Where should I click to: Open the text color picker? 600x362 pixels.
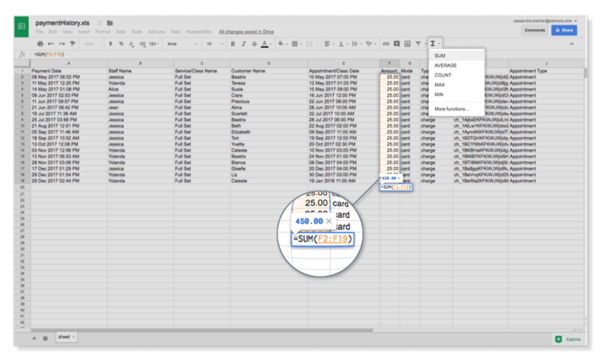click(x=264, y=44)
